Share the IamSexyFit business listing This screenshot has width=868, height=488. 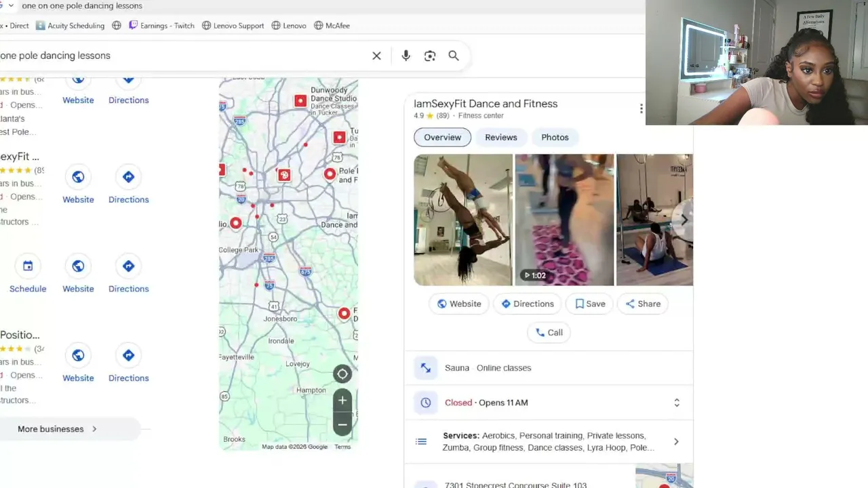tap(643, 304)
